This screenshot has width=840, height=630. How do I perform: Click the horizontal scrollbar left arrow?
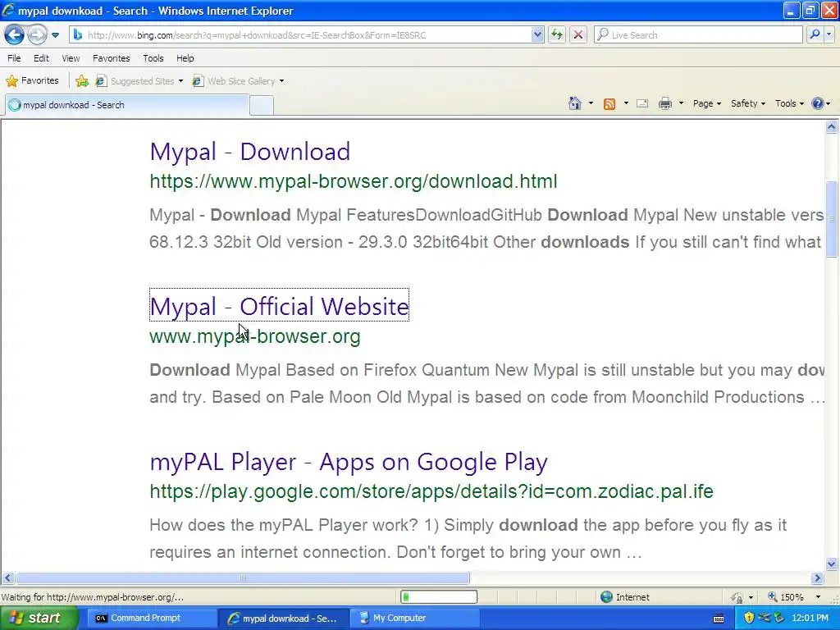(7, 577)
